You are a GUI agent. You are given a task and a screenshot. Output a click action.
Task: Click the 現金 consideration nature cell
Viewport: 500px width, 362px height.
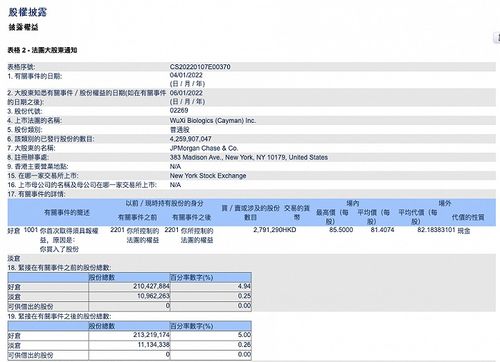(x=464, y=230)
